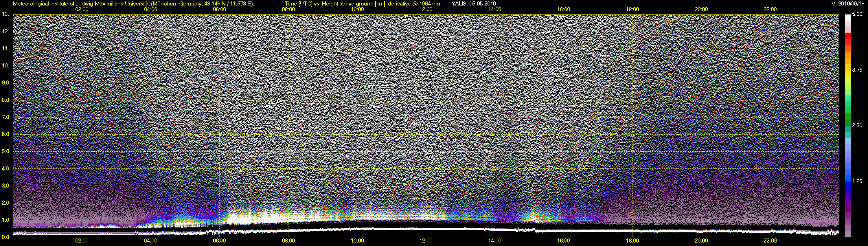Click the 4.0 height axis label
This screenshot has width=868, height=246.
coord(5,168)
